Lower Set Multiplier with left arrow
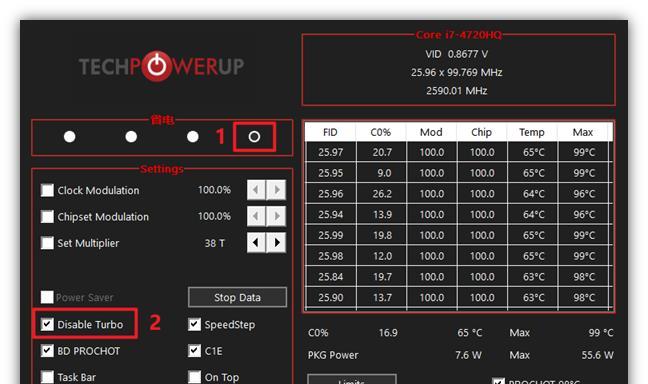The image size is (648, 384). (256, 243)
